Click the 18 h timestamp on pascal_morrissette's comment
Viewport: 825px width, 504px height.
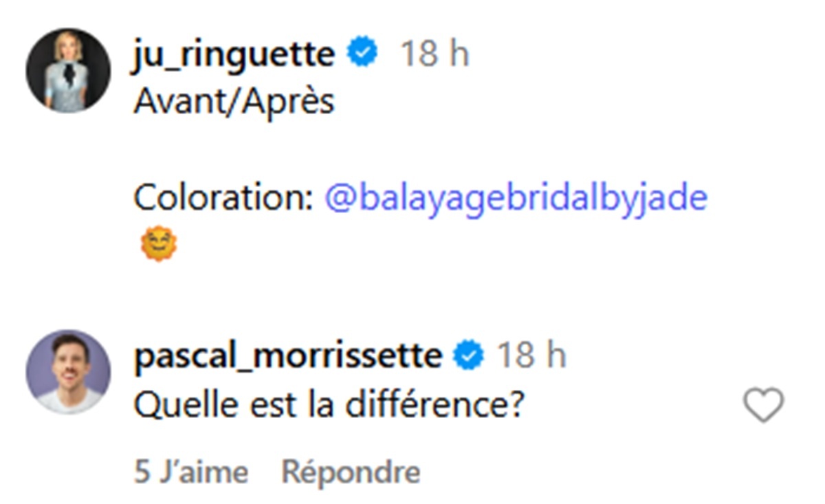click(531, 355)
